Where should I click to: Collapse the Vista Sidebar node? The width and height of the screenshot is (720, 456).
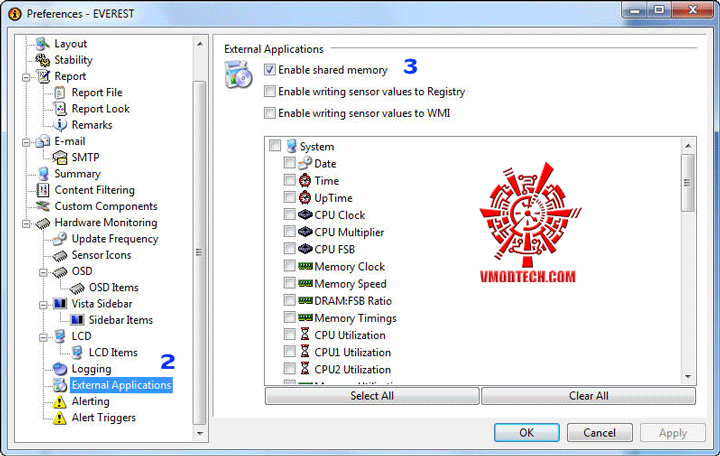point(43,305)
